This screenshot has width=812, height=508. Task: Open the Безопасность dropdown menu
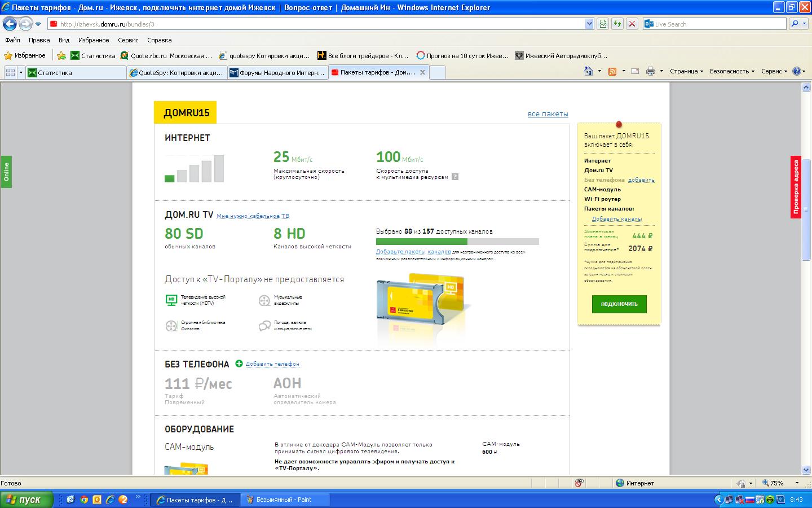732,71
